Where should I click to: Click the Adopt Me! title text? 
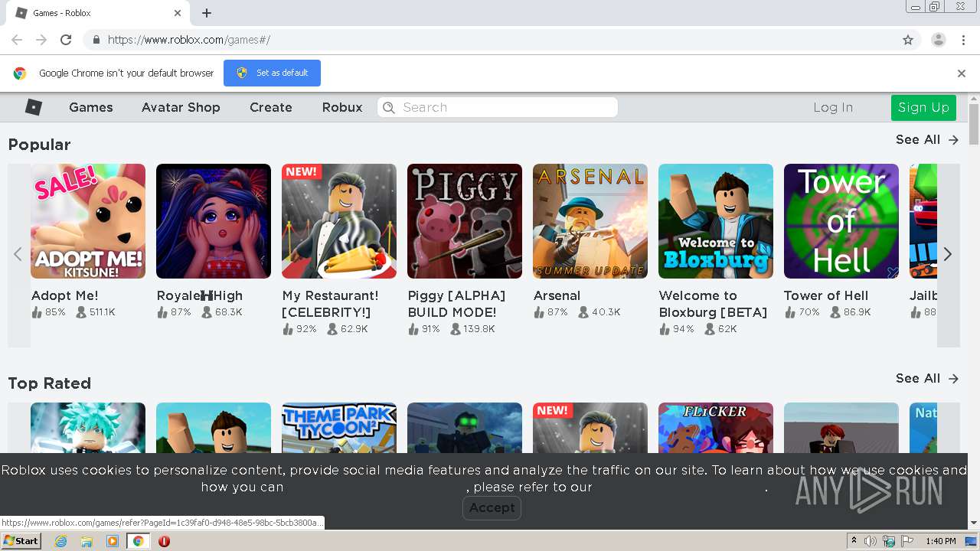(64, 295)
